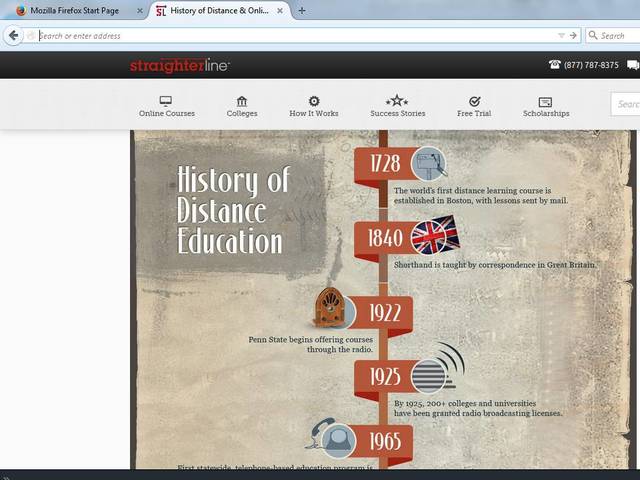This screenshot has height=480, width=640.
Task: Click the SL favicon on the active tab
Action: pyautogui.click(x=161, y=11)
